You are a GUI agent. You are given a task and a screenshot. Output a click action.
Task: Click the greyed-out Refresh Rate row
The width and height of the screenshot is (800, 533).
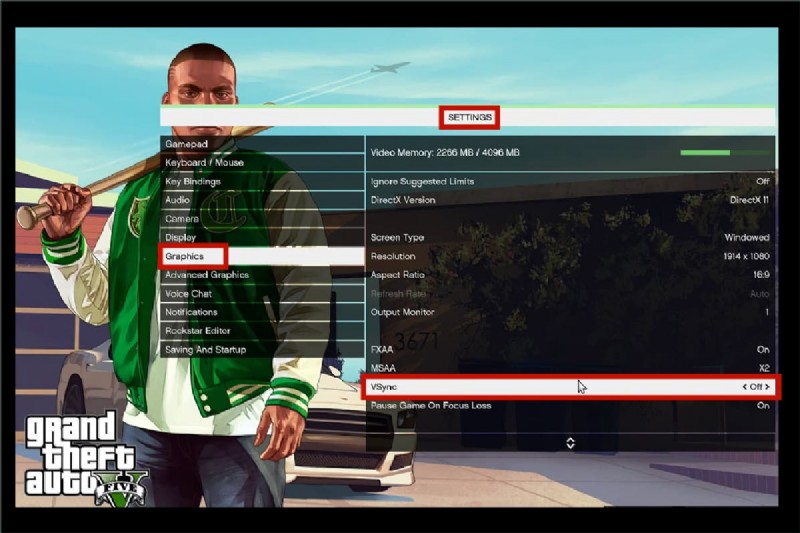click(x=570, y=294)
